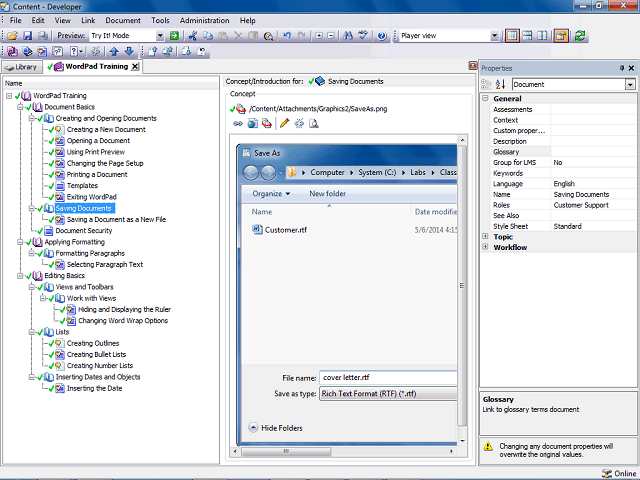This screenshot has width=640, height=480.
Task: Toggle the single-pane layout view button
Action: click(512, 36)
